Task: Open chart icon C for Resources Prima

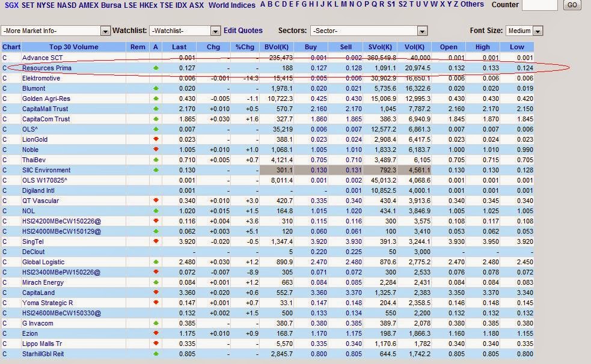Action: click(5, 68)
